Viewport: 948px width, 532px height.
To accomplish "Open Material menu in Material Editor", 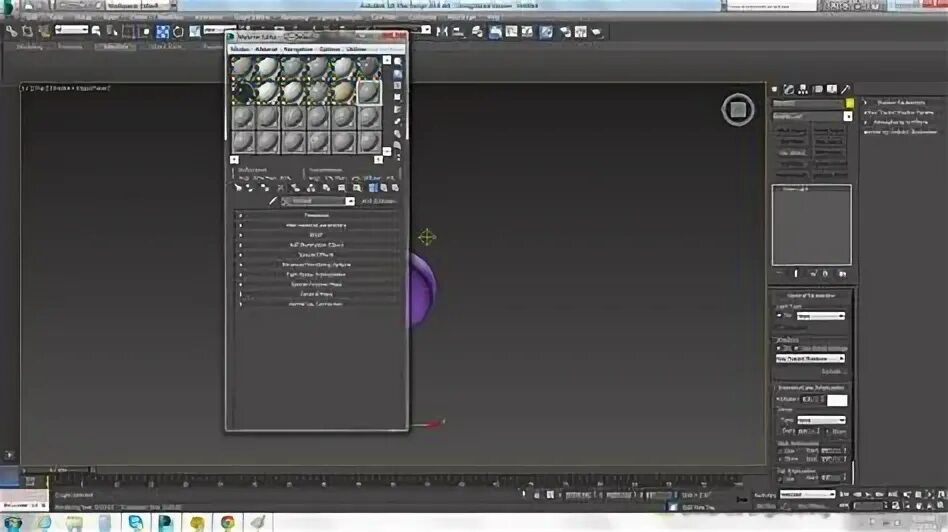I will pos(264,49).
